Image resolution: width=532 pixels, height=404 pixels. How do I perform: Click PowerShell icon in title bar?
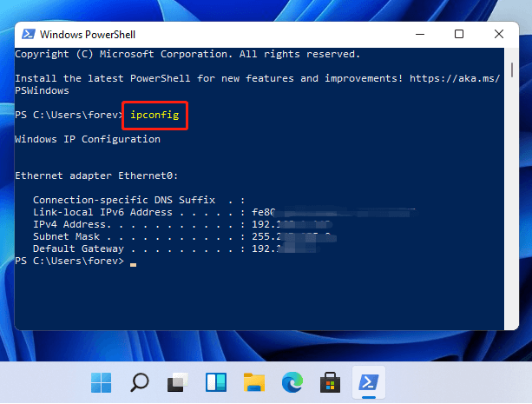(28, 34)
